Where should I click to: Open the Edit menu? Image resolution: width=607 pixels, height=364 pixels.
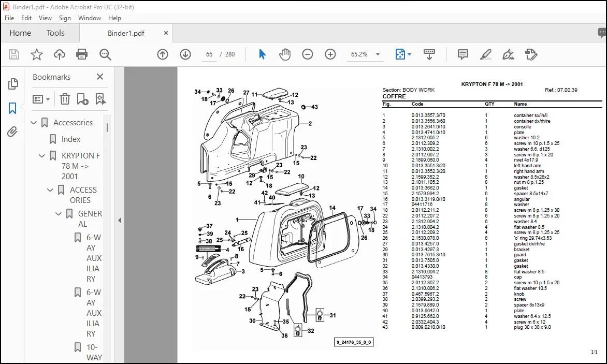tap(26, 18)
